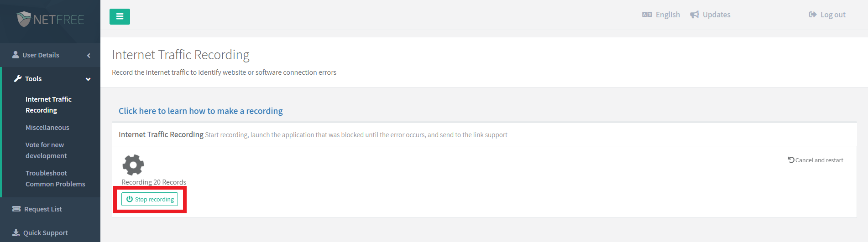Collapse the Tools section chevron
The image size is (868, 242).
[88, 79]
